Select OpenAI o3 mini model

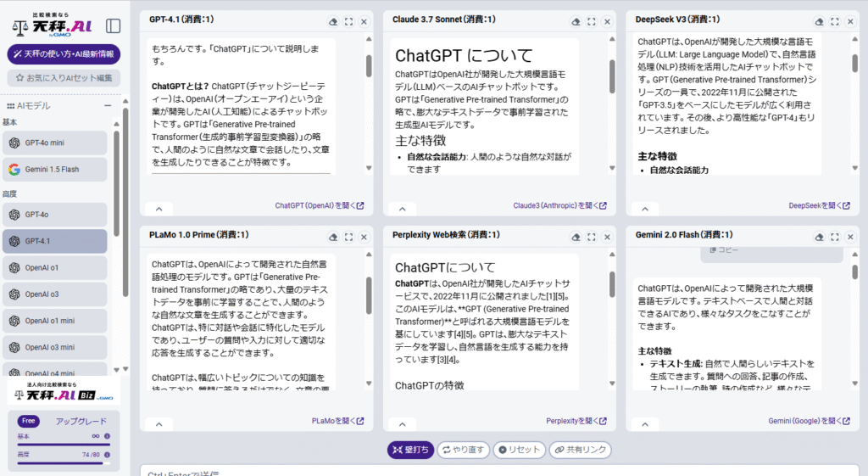[55, 347]
